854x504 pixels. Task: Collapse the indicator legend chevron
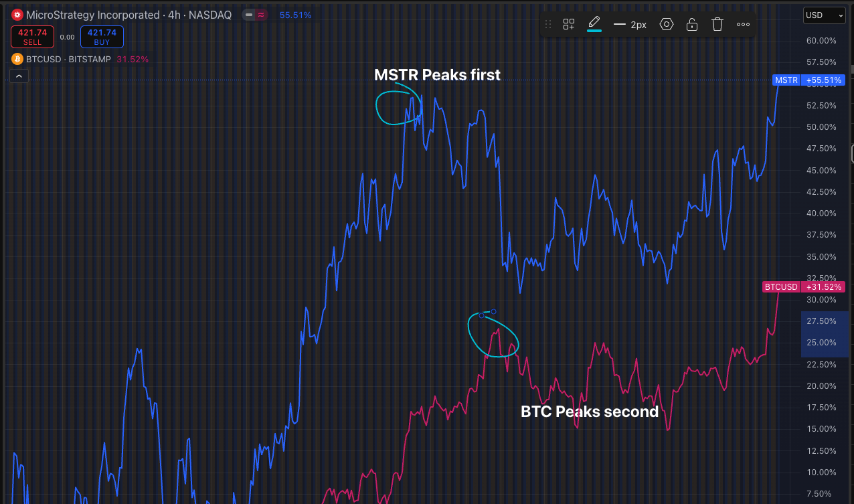[19, 76]
